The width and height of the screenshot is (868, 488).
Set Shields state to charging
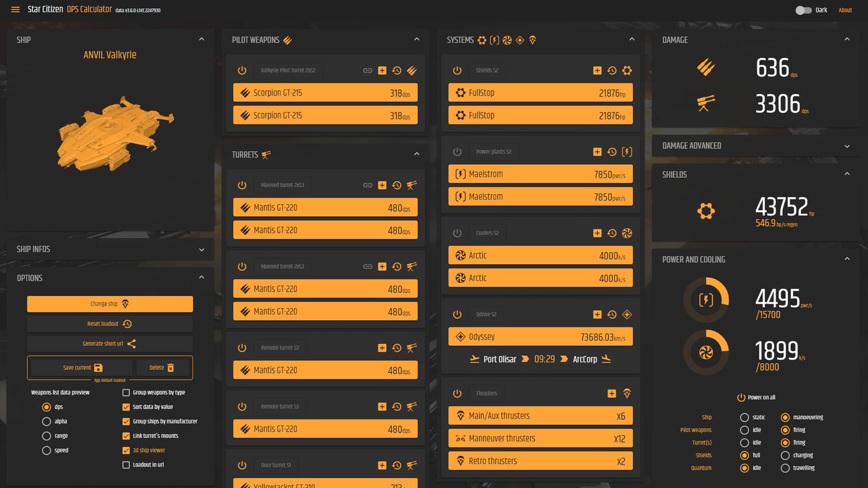pyautogui.click(x=785, y=455)
